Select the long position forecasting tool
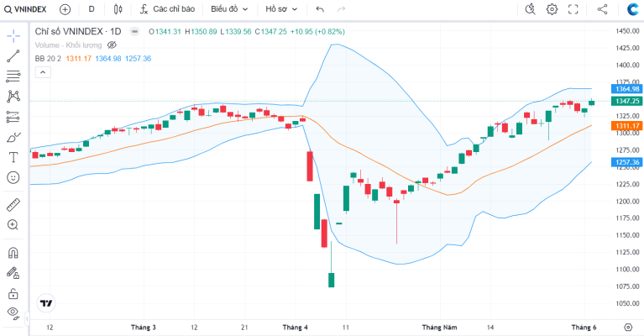 click(13, 117)
